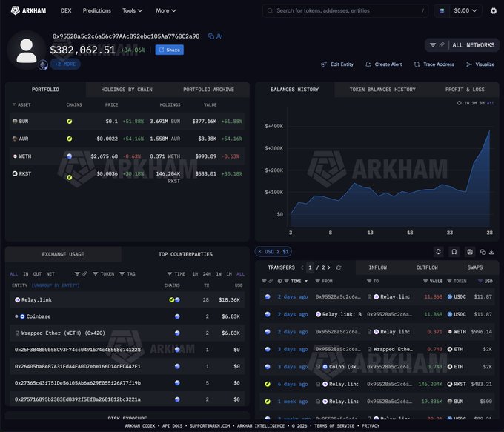Download transfers with the download icon
Screen dimensions: 504x432
pos(491,252)
